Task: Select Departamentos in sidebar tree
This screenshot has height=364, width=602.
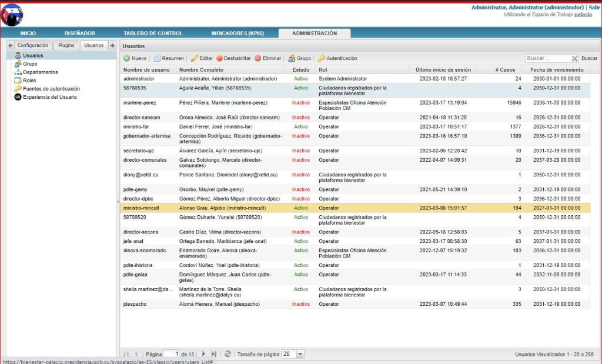Action: point(41,72)
